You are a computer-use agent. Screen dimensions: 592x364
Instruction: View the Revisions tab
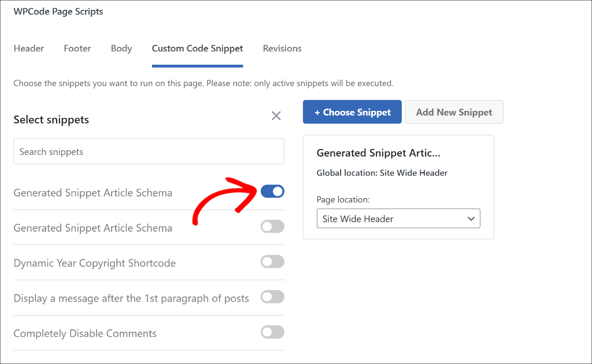[282, 49]
